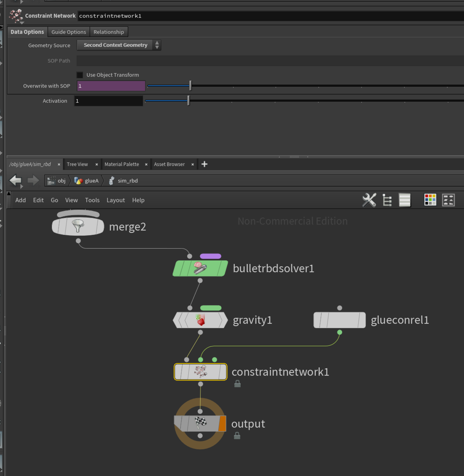Open the network editor Help menu
The height and width of the screenshot is (476, 464).
[x=138, y=200]
